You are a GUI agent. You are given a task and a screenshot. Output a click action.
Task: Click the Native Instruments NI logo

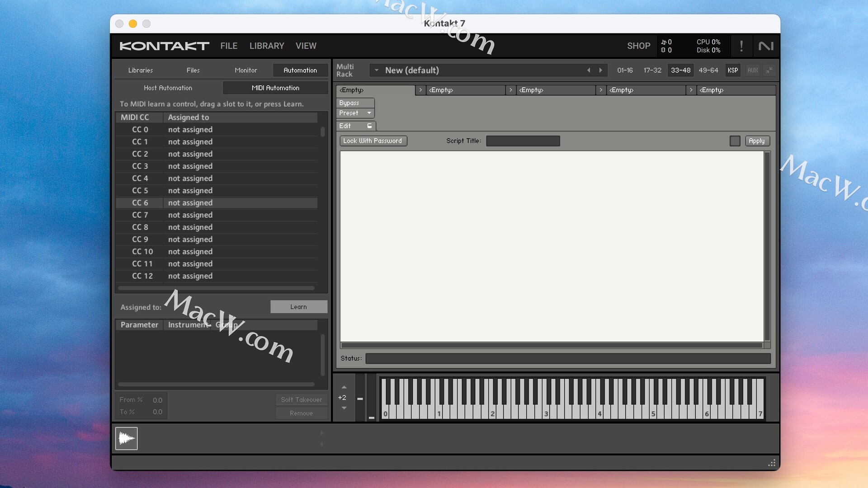[766, 46]
